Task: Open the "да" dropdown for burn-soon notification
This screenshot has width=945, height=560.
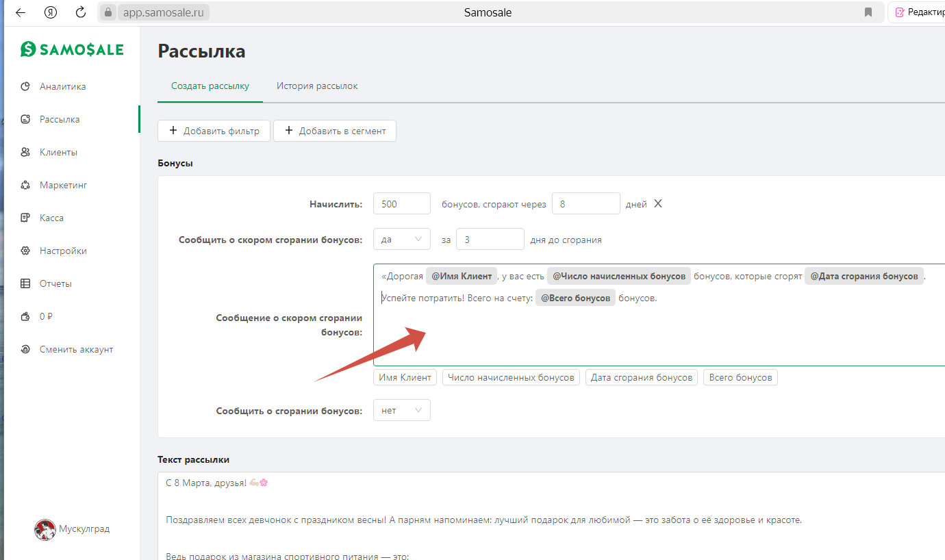Action: click(402, 240)
